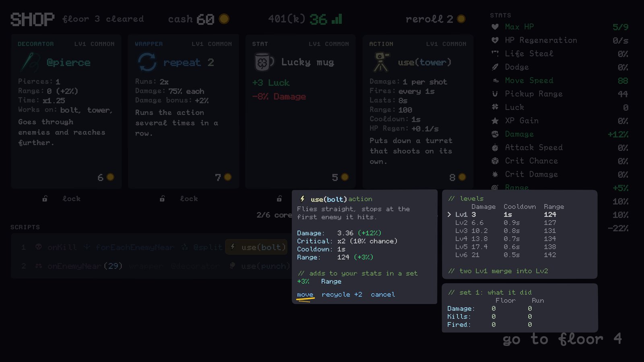Click the Life Steal icon
The image size is (644, 362).
[x=495, y=53]
